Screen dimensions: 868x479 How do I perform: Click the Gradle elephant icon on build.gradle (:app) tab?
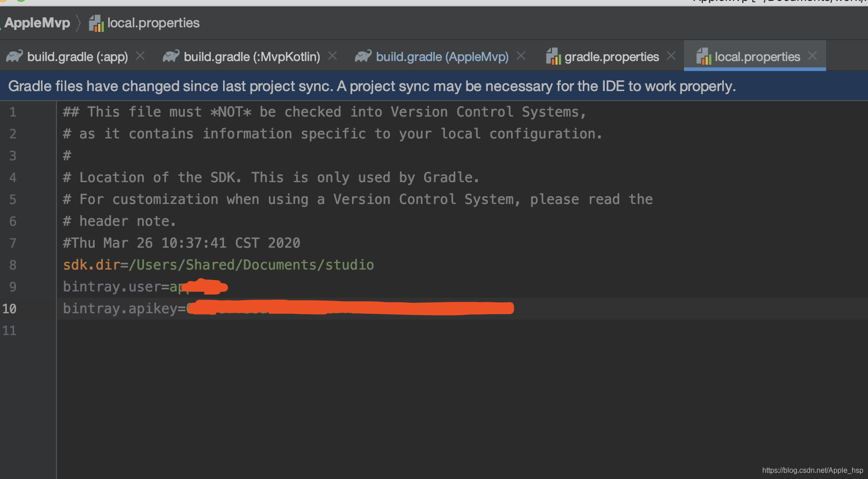click(15, 56)
